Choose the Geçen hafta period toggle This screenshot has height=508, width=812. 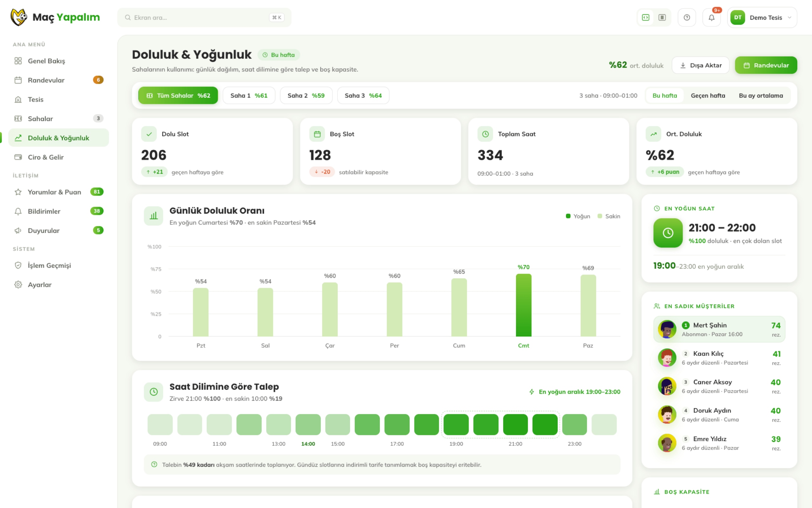[x=708, y=96]
